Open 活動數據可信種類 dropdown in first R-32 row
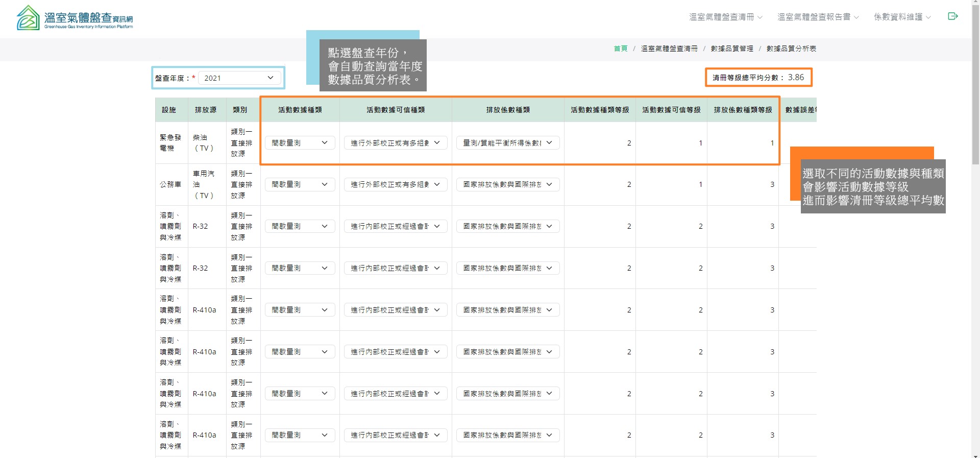980x458 pixels. click(x=395, y=226)
